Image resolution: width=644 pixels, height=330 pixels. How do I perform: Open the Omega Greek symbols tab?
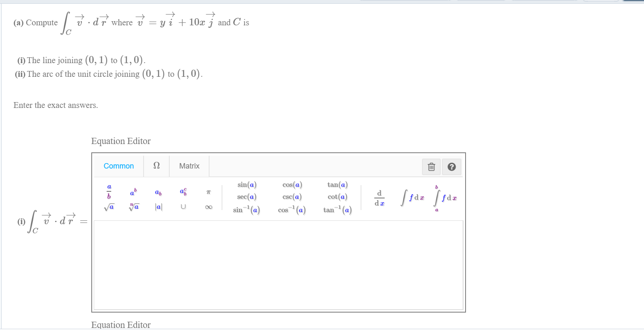pos(156,166)
